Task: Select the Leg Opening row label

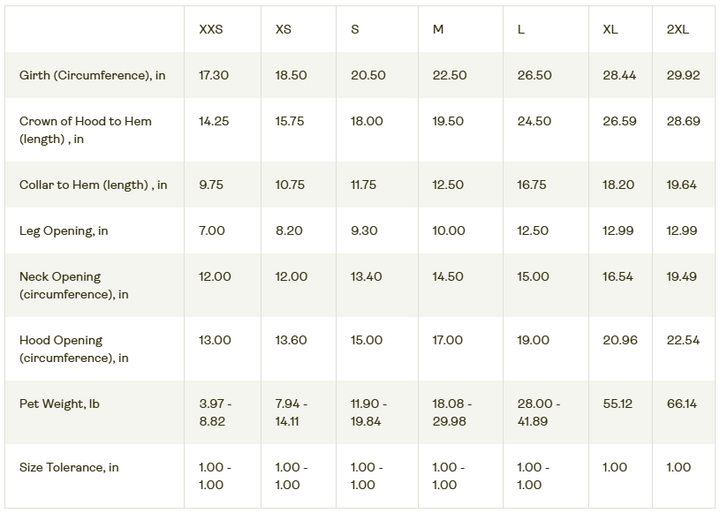Action: 64,231
